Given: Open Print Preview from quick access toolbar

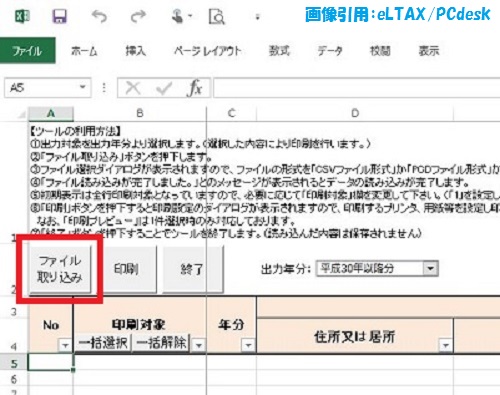Looking at the screenshot, I should [217, 16].
